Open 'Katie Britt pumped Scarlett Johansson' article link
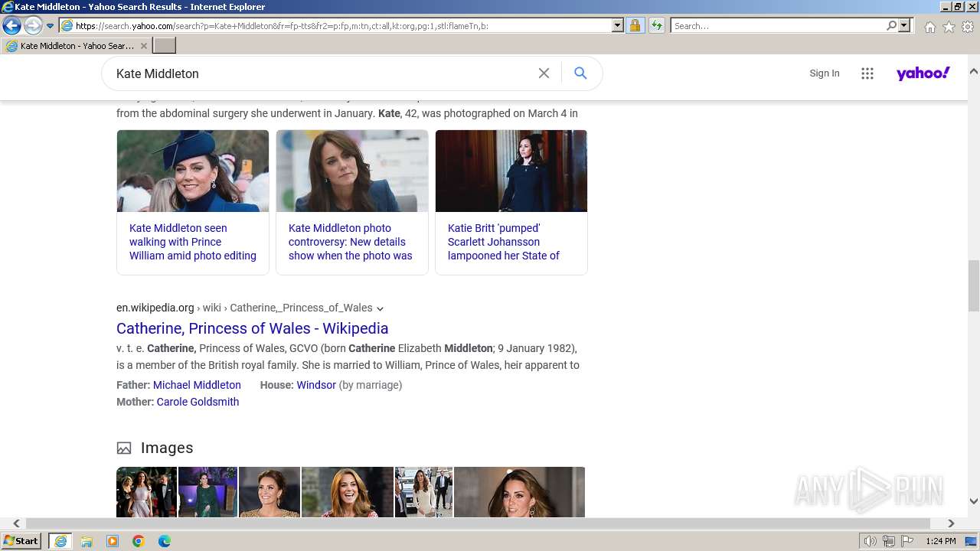Viewport: 980px width, 551px height. (504, 242)
